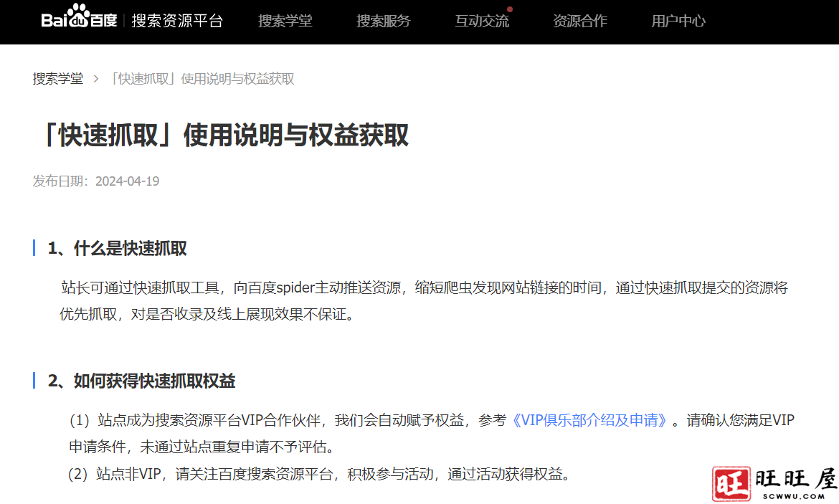Select the 用户中心 menu item

click(x=678, y=22)
